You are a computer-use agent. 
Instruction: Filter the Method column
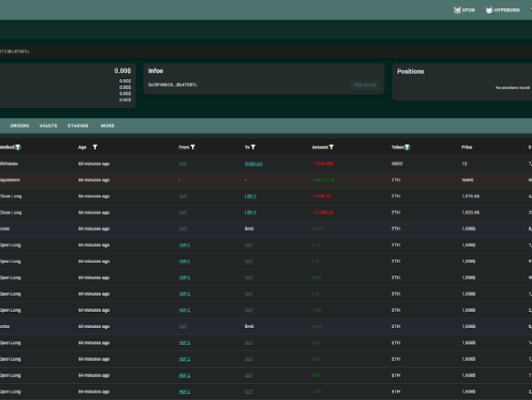18,147
